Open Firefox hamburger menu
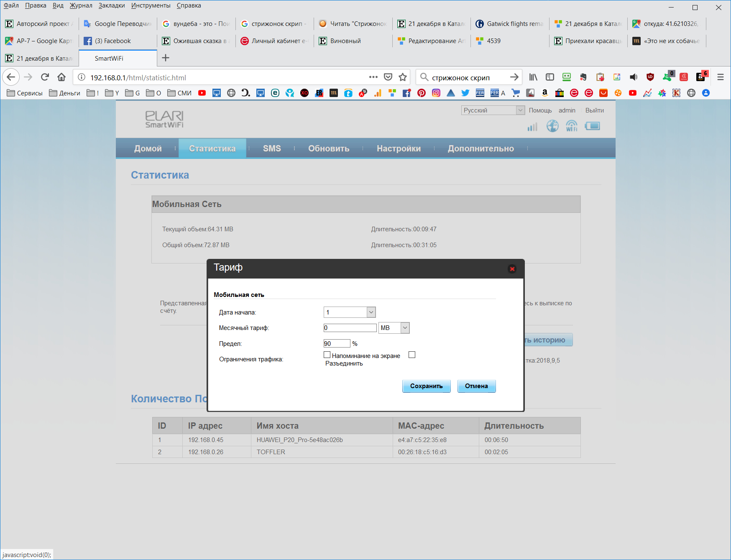The image size is (731, 560). coord(720,77)
